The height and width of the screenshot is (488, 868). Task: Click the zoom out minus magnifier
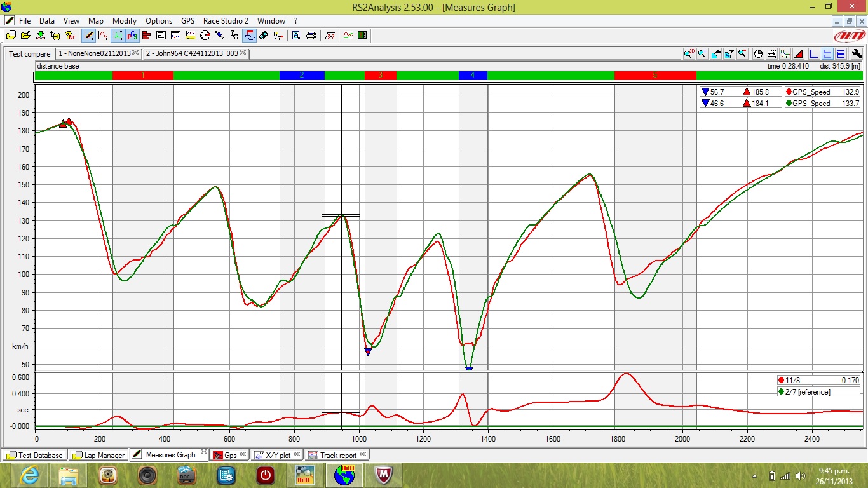tap(742, 54)
